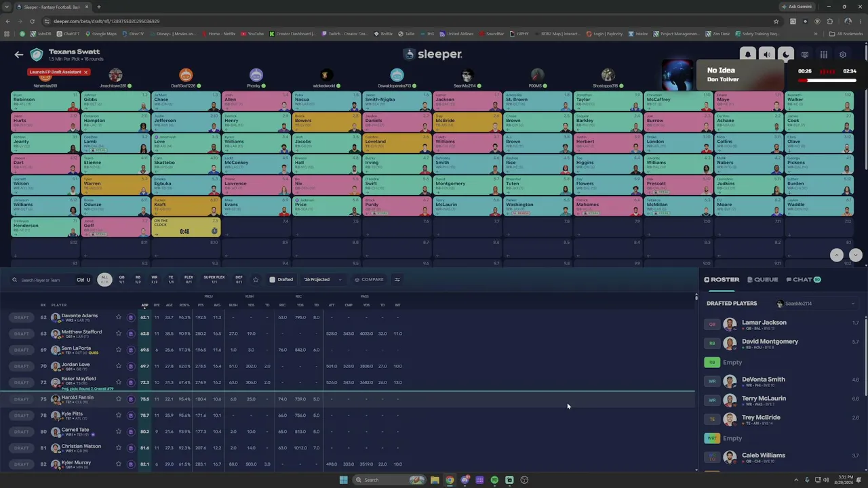Switch to the QUEUE tab
Viewport: 868px width, 488px height.
pyautogui.click(x=763, y=279)
